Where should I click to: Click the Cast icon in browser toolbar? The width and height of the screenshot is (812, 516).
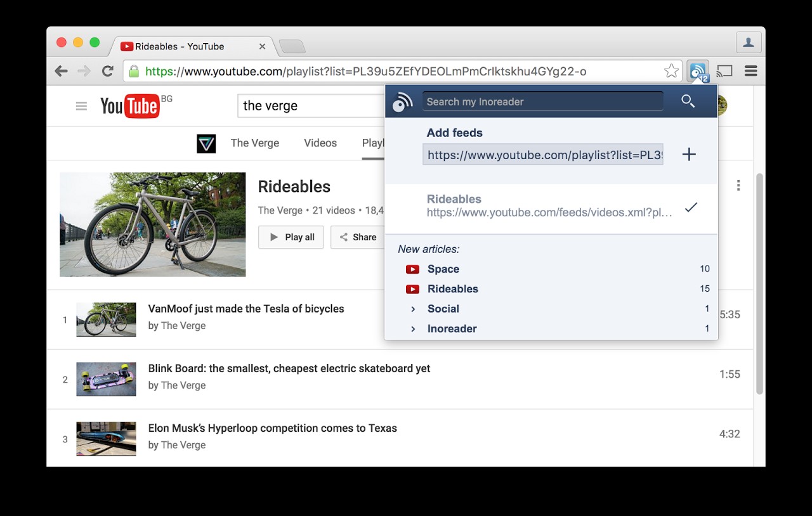coord(724,71)
